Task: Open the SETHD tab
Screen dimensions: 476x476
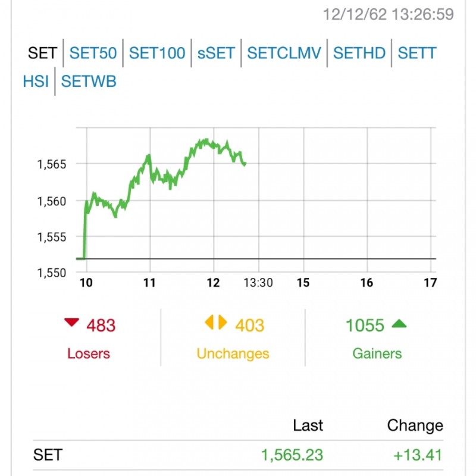Action: 359,53
